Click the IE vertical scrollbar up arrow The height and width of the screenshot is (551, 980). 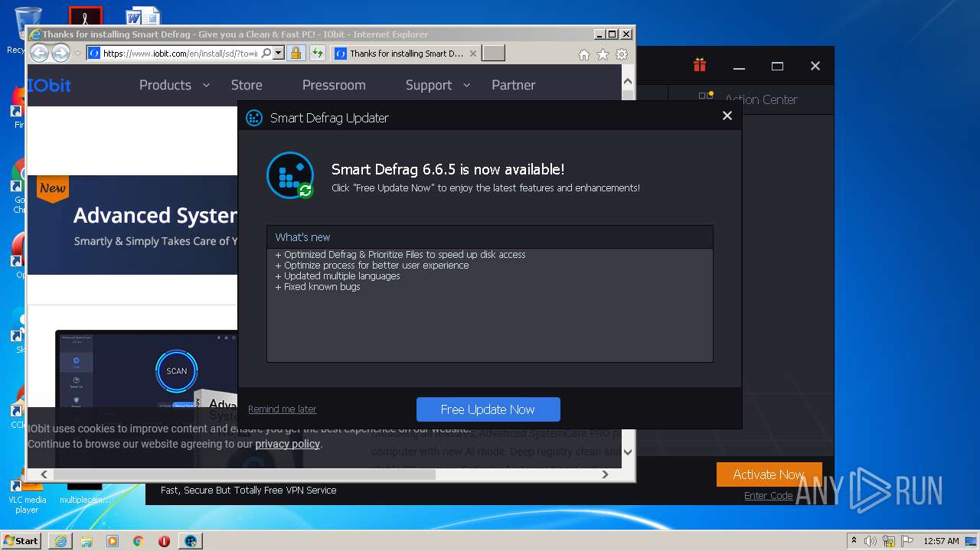click(x=628, y=81)
